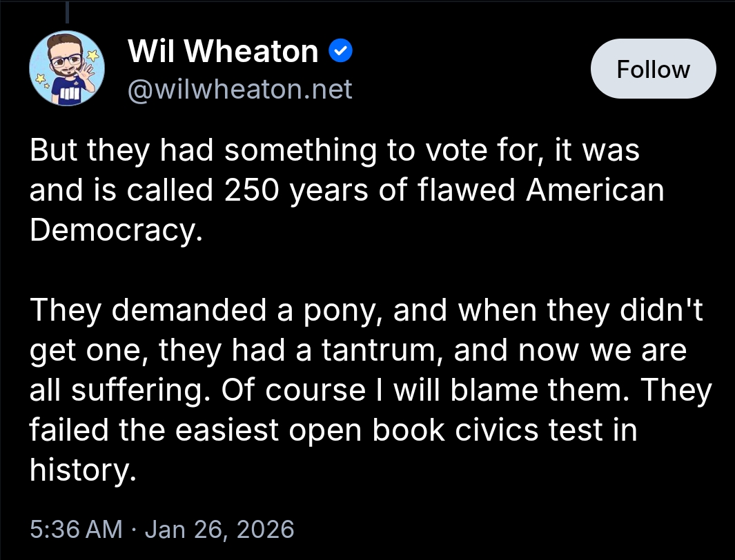
Task: Click the thread connector line above avatar
Action: [68, 12]
